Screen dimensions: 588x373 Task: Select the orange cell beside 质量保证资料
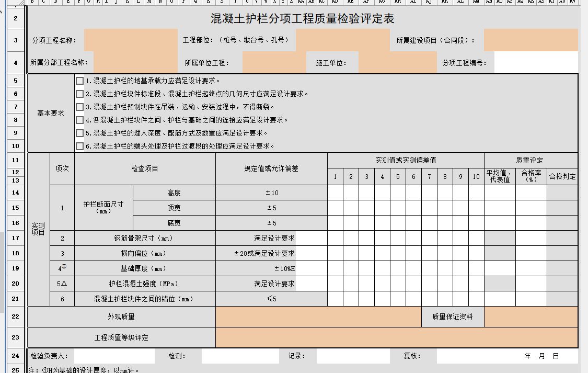(x=531, y=317)
